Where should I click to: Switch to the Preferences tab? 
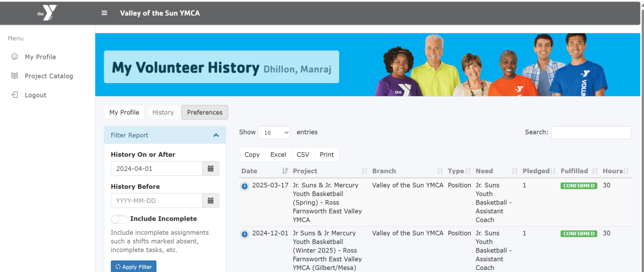(205, 112)
